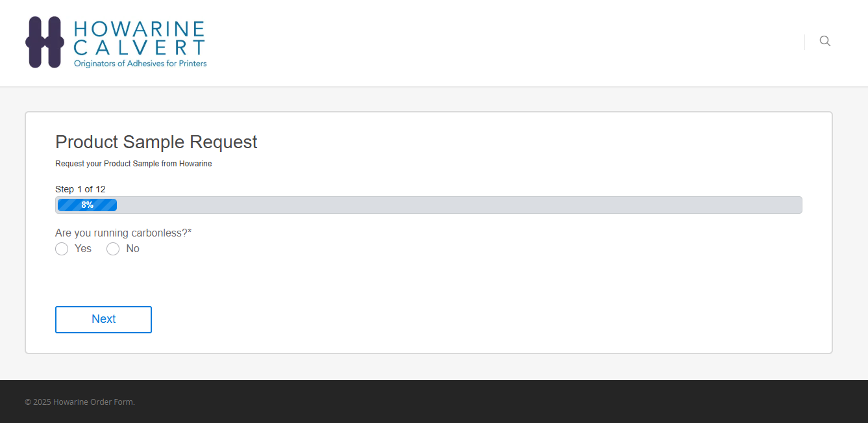The image size is (868, 423).
Task: Click the HOWARINE word in the logo
Action: point(140,29)
